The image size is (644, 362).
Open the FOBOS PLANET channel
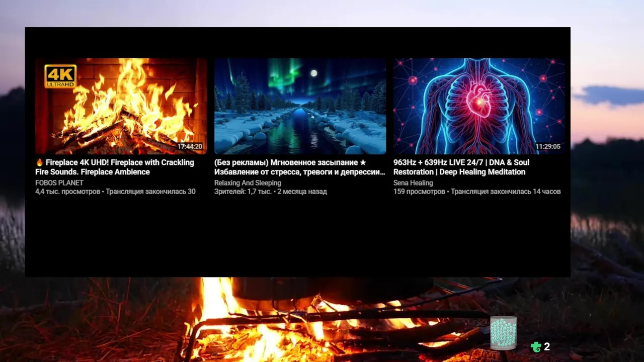59,183
